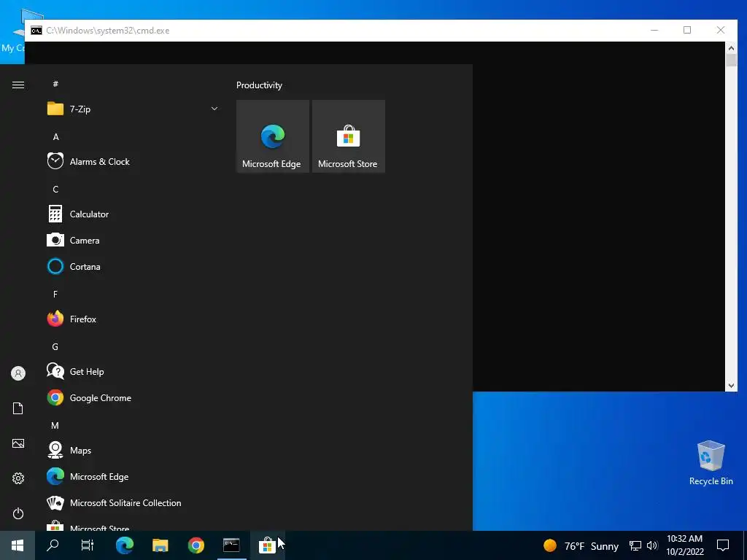Image resolution: width=747 pixels, height=560 pixels.
Task: Click the Microsoft Store Productivity tile
Action: click(348, 136)
